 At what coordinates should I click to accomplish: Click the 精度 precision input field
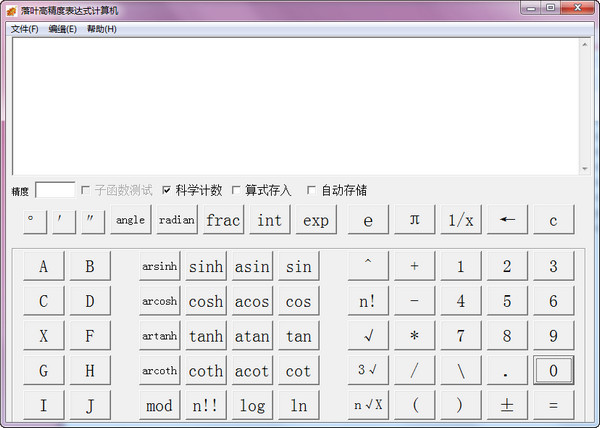[55, 190]
